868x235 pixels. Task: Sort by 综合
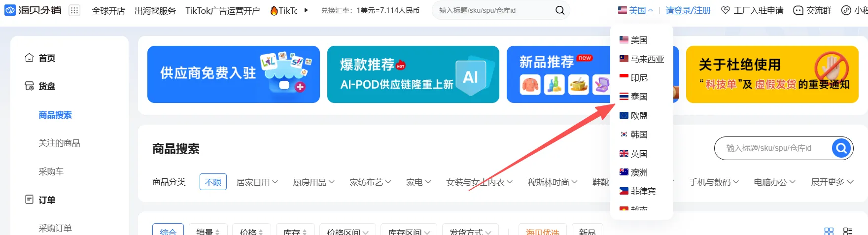(x=168, y=230)
